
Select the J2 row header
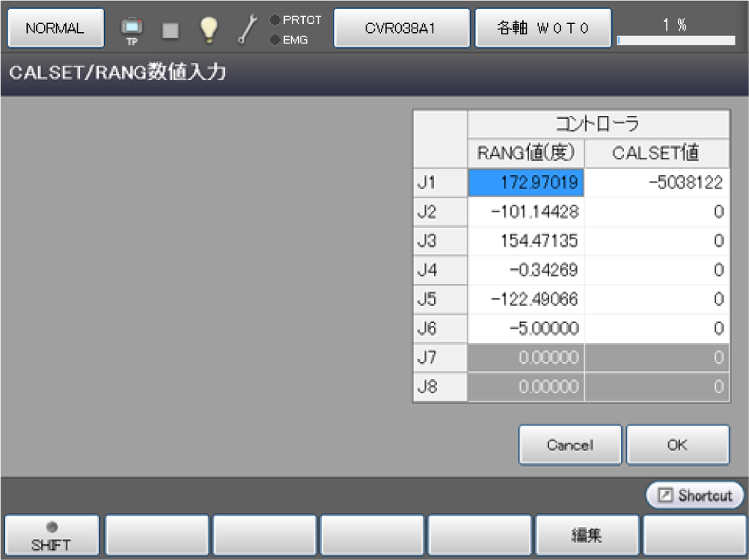pyautogui.click(x=440, y=212)
